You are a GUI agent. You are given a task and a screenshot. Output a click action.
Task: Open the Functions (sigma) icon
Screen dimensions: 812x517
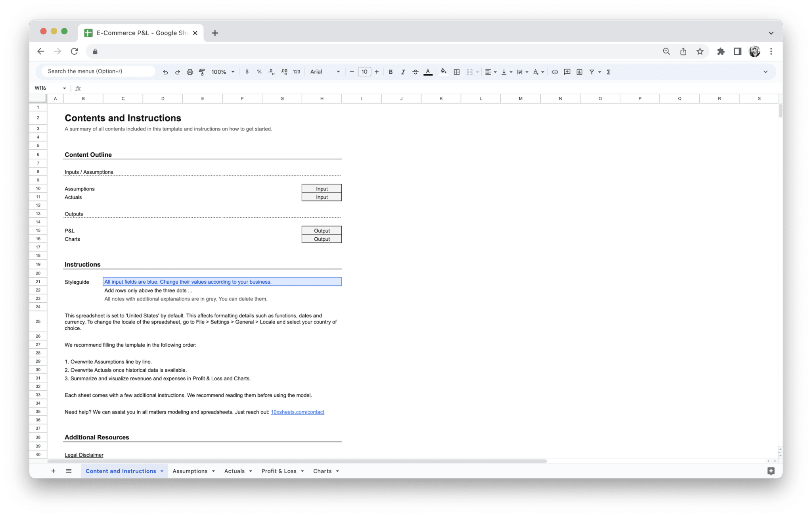click(x=608, y=72)
